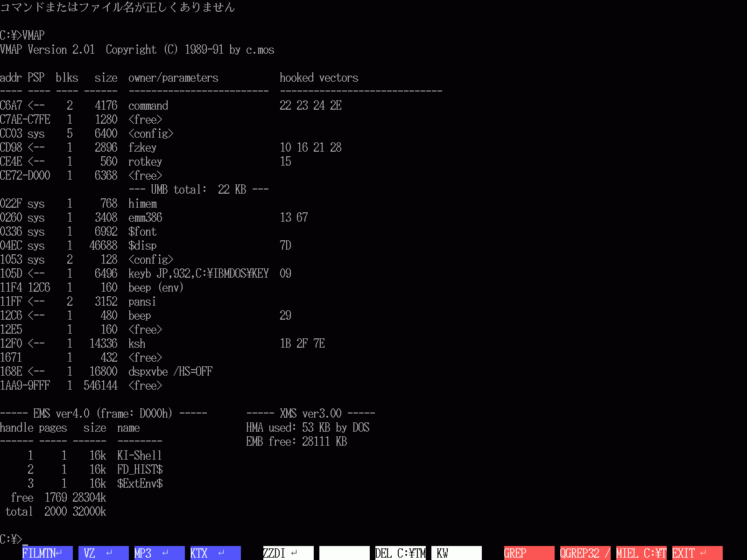
Task: Click the KTX function key
Action: (x=215, y=553)
